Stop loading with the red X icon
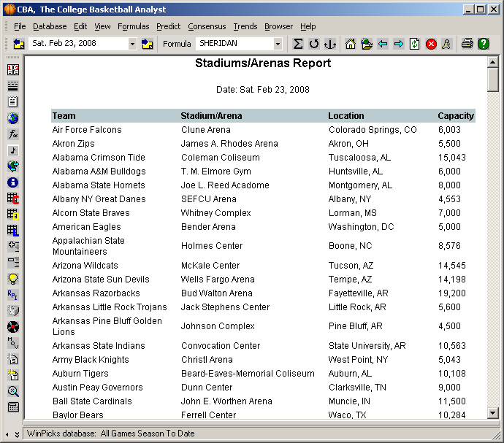 coord(431,44)
